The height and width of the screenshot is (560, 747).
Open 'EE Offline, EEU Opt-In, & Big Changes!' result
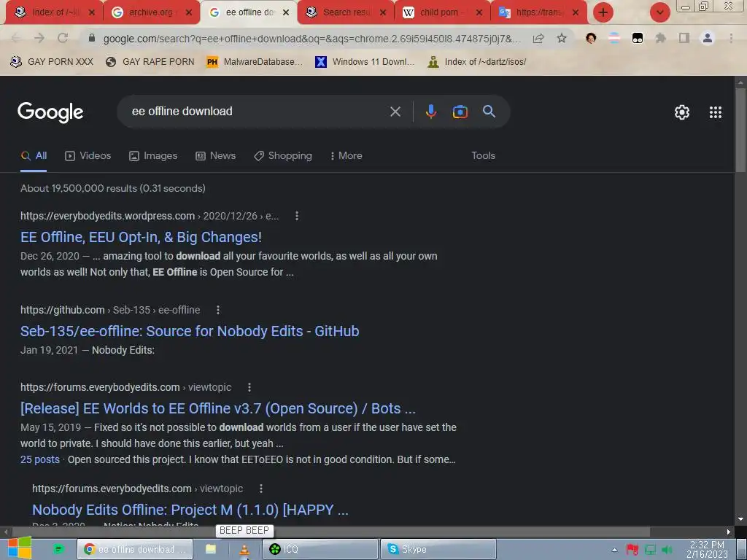[141, 237]
